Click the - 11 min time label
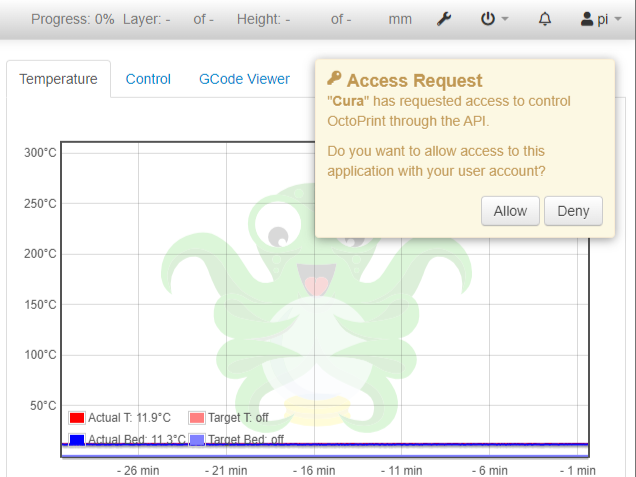Viewport: 636px width, 477px height. click(x=402, y=471)
